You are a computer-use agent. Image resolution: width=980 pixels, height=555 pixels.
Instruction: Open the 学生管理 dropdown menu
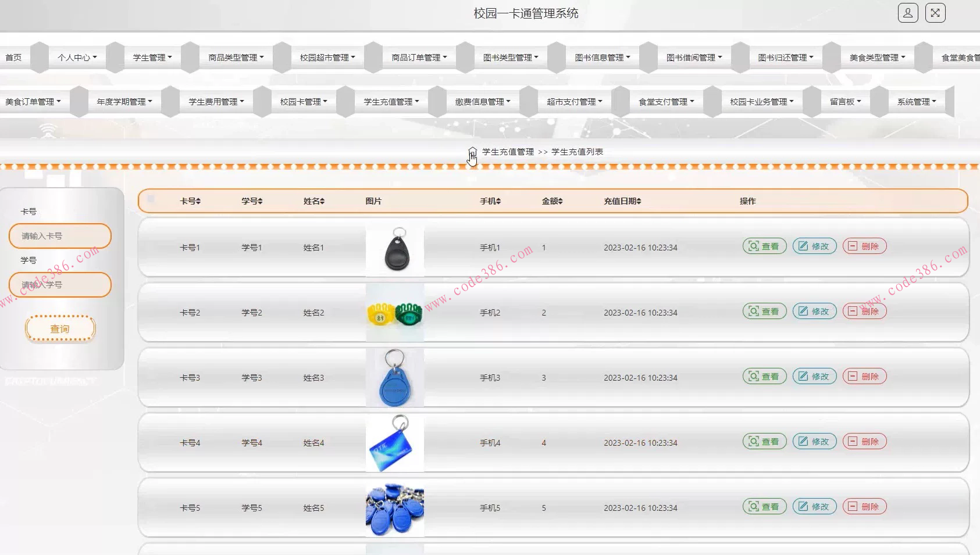pyautogui.click(x=151, y=57)
